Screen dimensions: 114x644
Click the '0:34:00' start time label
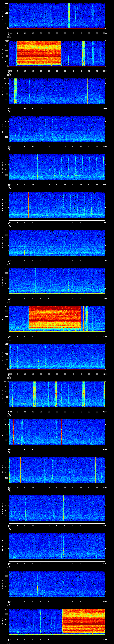click(9, 147)
